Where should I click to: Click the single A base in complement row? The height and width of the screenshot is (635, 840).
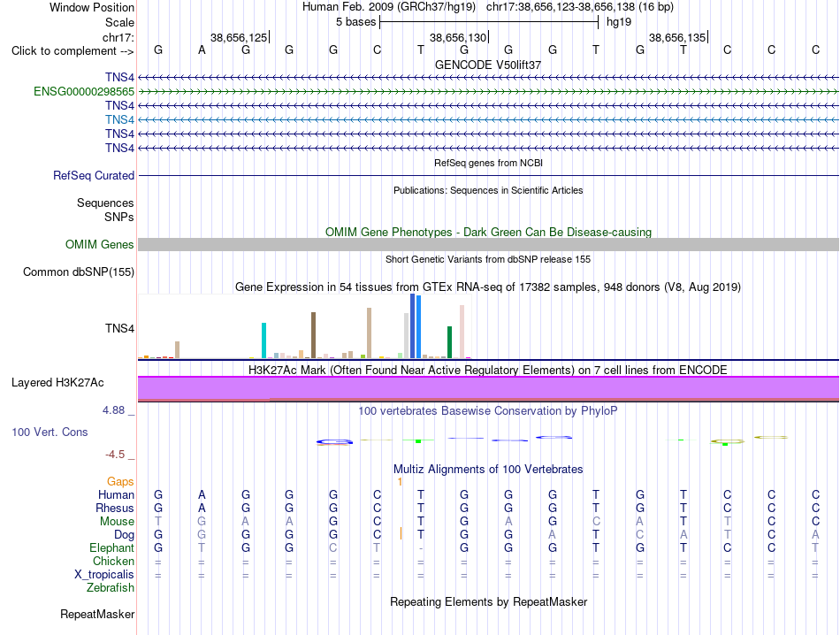(x=202, y=50)
